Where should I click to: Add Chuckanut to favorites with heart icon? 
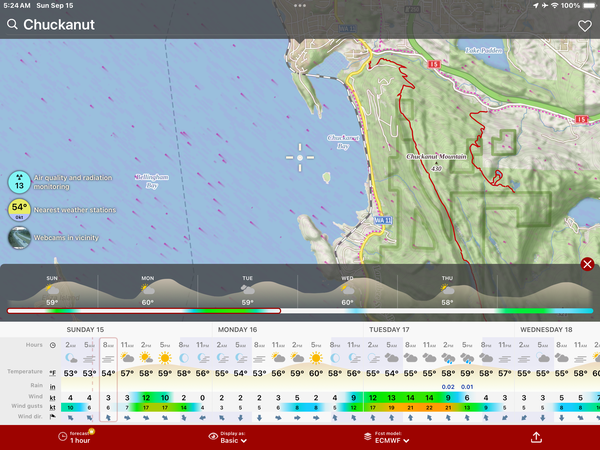point(585,25)
